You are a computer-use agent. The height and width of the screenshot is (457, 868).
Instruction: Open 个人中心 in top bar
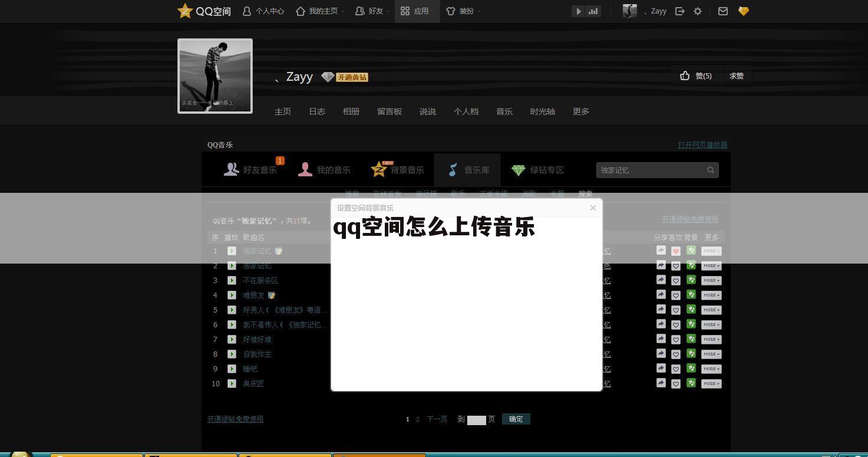(263, 11)
